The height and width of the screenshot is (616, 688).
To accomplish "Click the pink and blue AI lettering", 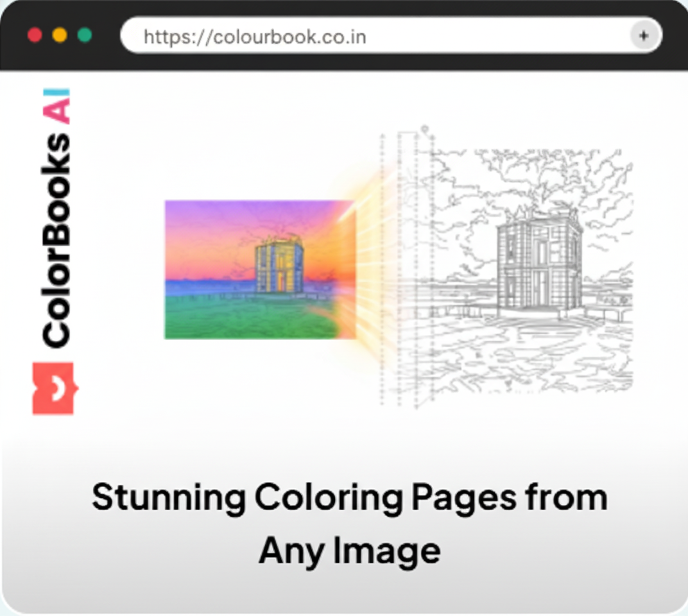I will click(56, 106).
